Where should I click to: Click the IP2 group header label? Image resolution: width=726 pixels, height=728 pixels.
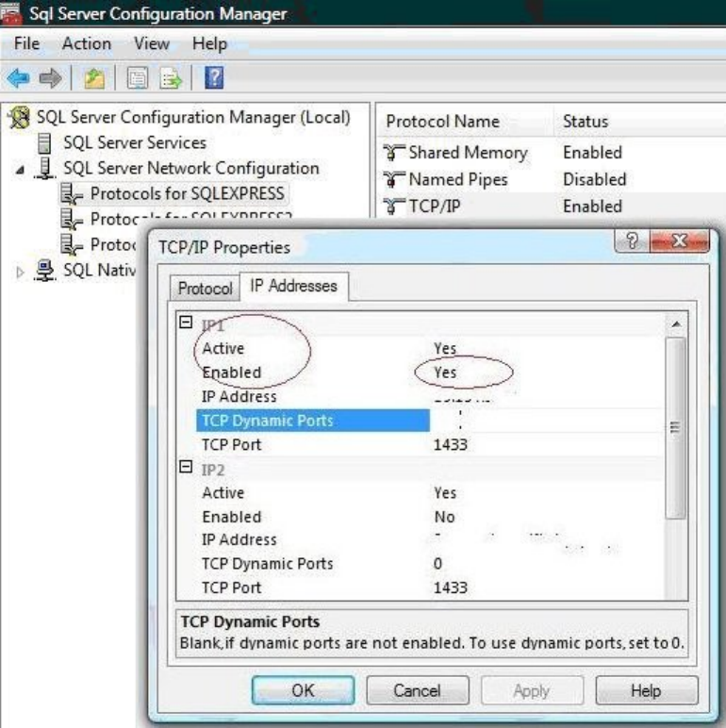(x=213, y=470)
